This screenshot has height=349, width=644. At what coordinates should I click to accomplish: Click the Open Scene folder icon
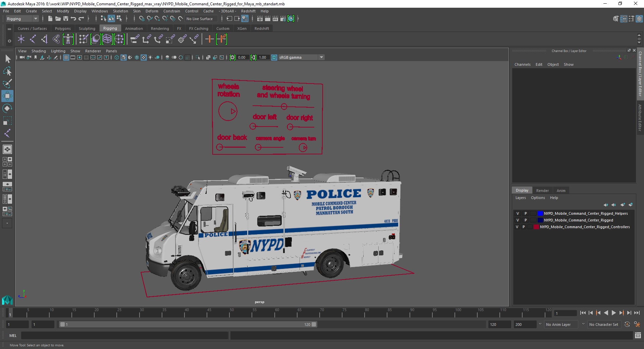click(x=58, y=19)
